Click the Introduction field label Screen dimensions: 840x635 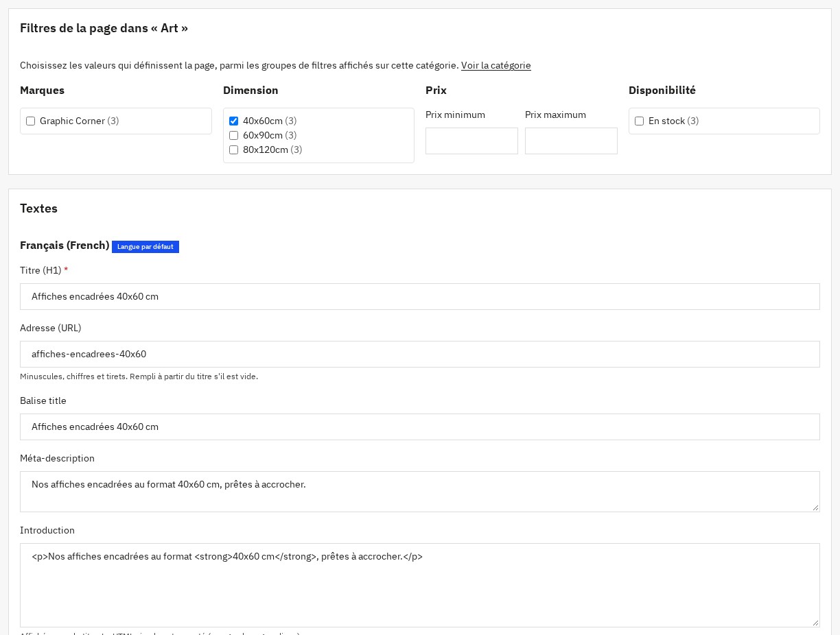tap(47, 530)
